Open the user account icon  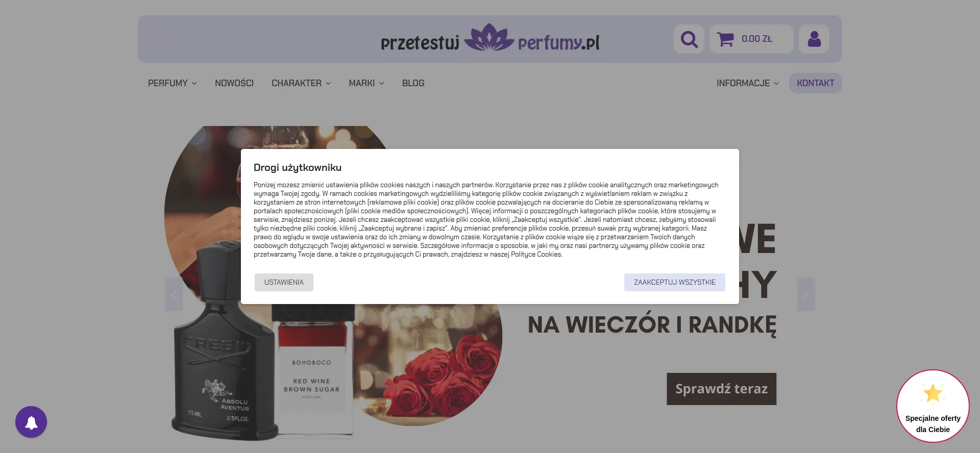coord(814,39)
